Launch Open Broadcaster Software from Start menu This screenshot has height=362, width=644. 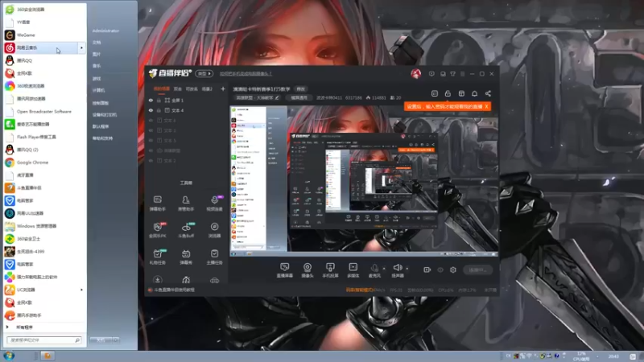tap(45, 112)
